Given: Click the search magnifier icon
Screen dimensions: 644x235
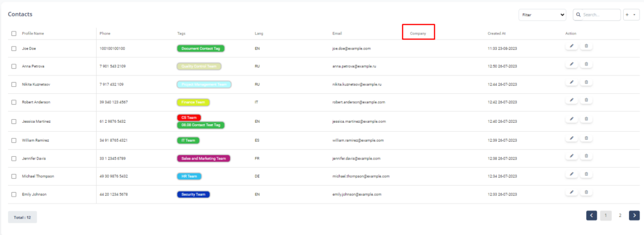Looking at the screenshot, I should point(579,15).
